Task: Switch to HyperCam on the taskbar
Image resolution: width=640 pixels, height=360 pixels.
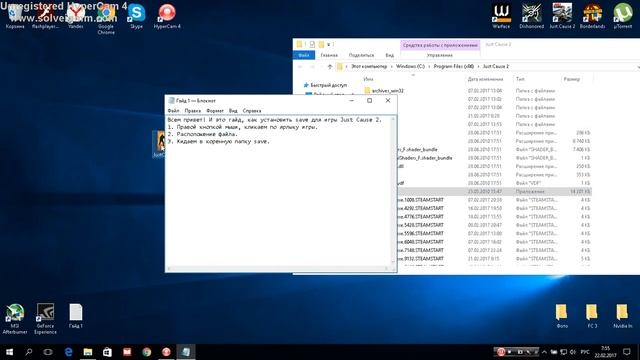Action: (x=166, y=352)
